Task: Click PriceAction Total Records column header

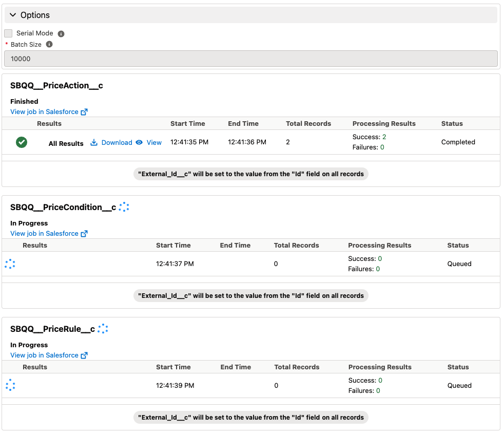Action: [x=308, y=123]
